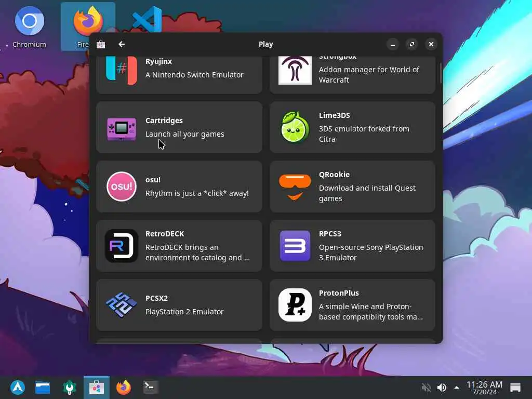Click the 'Open-source Sony PlayStation 3 Emulator' text
The width and height of the screenshot is (532, 399).
[x=371, y=252]
